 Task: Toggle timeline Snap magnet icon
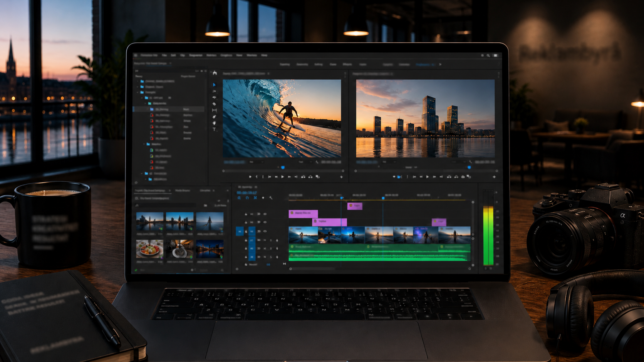click(x=247, y=198)
